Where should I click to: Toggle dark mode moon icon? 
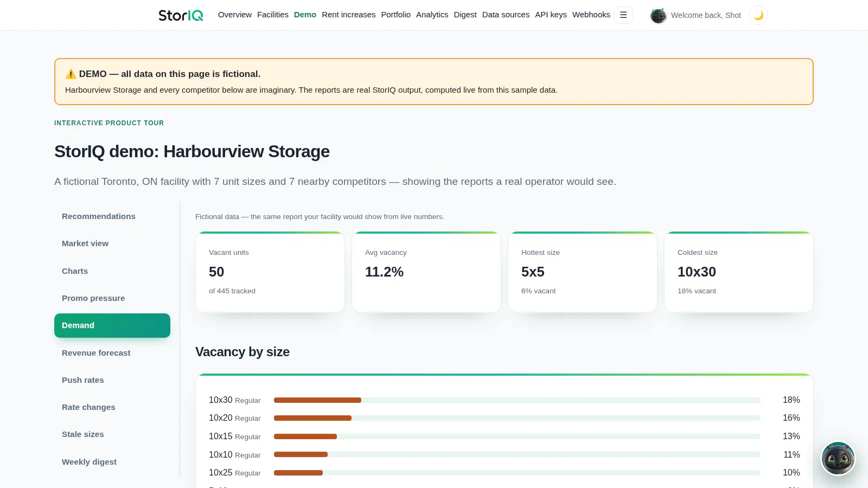758,15
